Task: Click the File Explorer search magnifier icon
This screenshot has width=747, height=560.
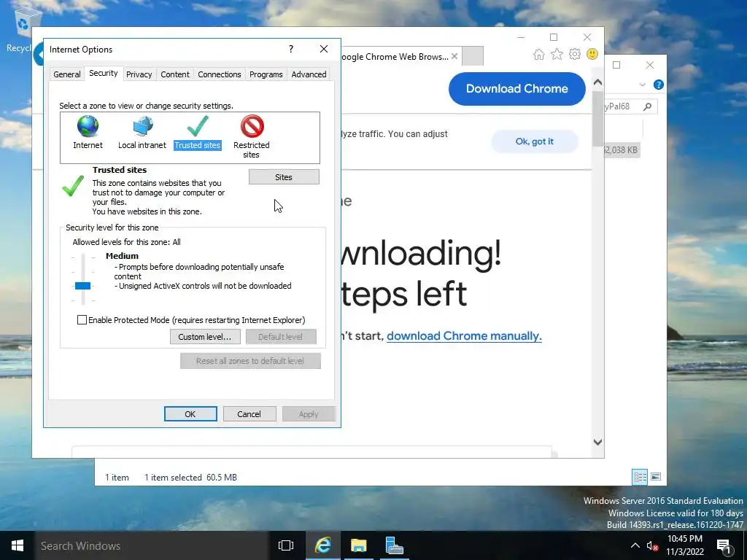Action: [648, 106]
